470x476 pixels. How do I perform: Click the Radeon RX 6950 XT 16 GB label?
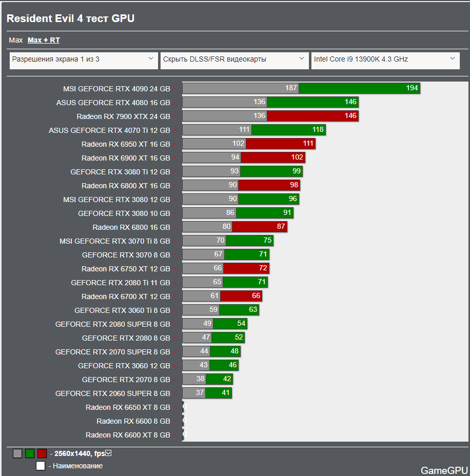point(126,144)
